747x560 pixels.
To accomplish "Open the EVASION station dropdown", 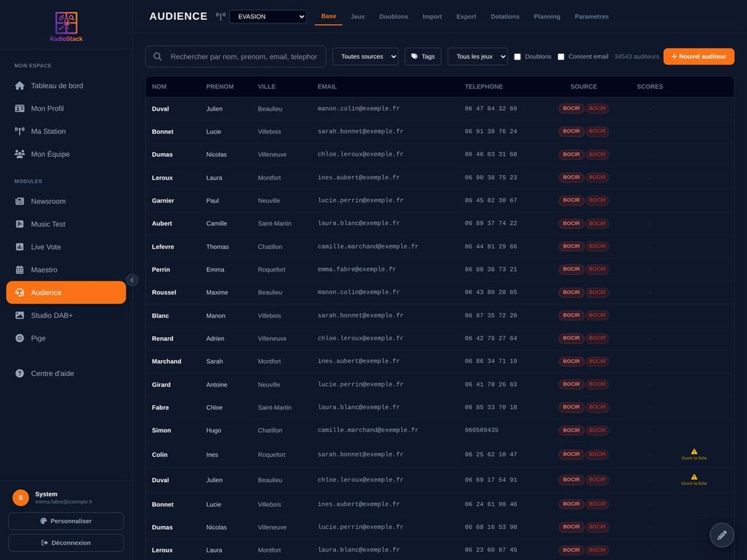I will (x=268, y=17).
